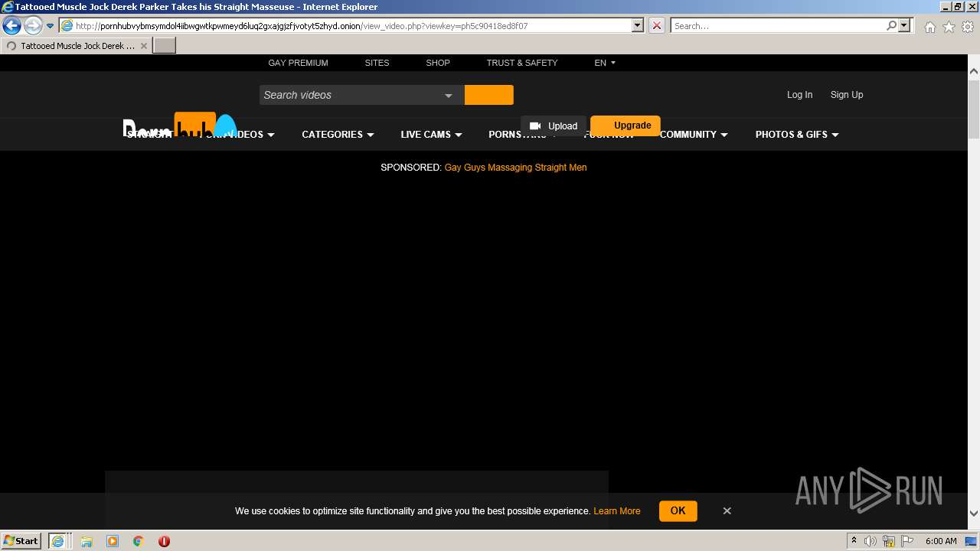
Task: Expand the LIVE CAMS menu
Action: [x=431, y=135]
